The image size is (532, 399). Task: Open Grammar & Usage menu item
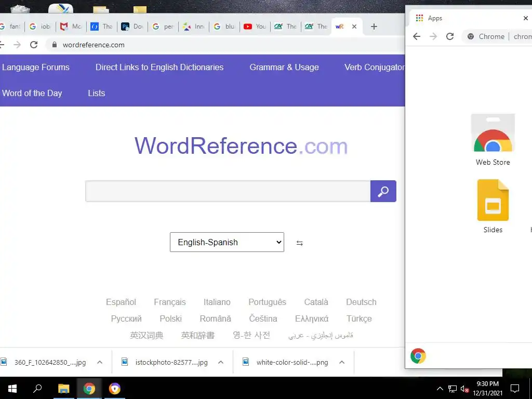(284, 67)
